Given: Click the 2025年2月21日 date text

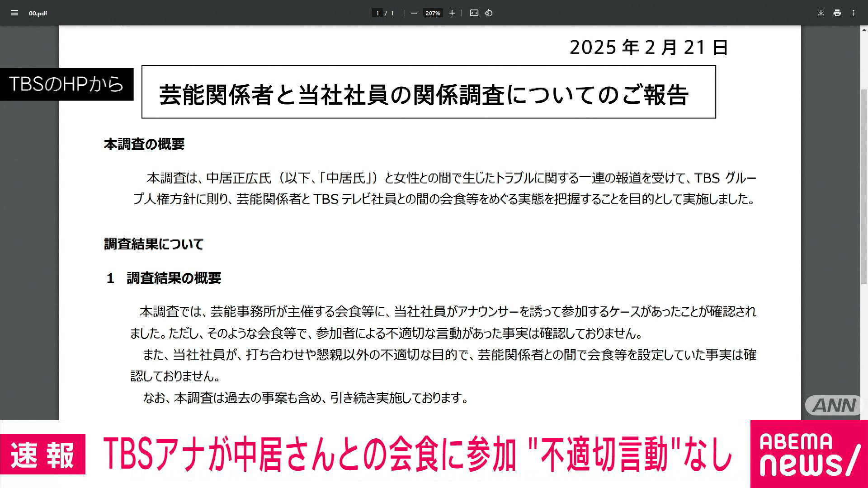Looking at the screenshot, I should tap(648, 47).
